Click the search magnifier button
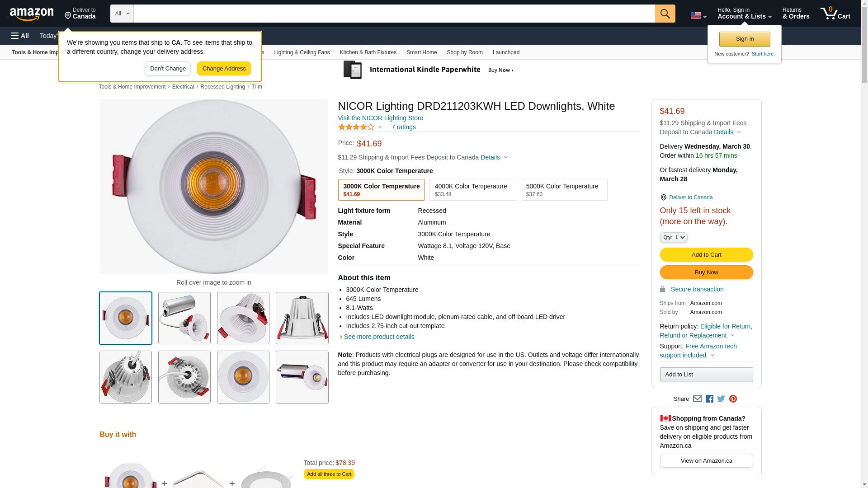 point(665,14)
